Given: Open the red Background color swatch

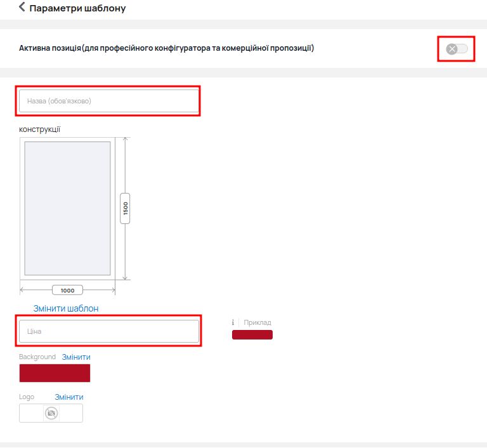Looking at the screenshot, I should 55,373.
